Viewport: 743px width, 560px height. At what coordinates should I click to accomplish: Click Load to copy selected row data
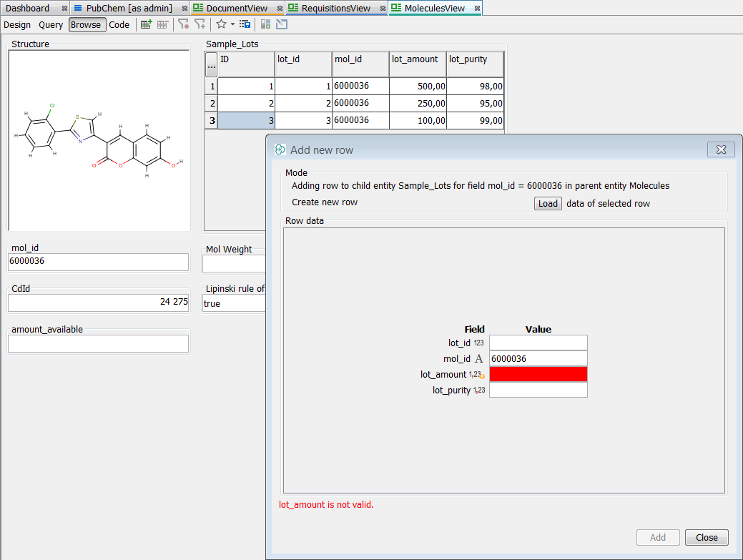[548, 203]
